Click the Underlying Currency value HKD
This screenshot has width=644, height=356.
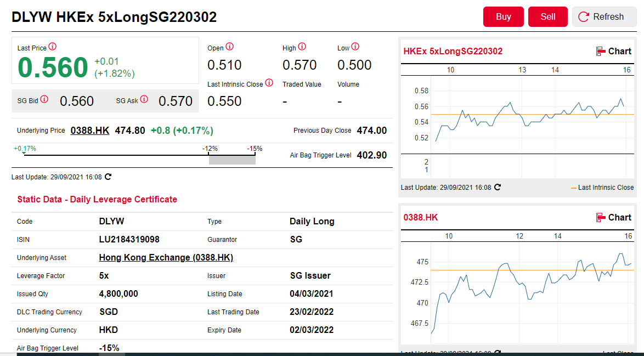pyautogui.click(x=109, y=330)
